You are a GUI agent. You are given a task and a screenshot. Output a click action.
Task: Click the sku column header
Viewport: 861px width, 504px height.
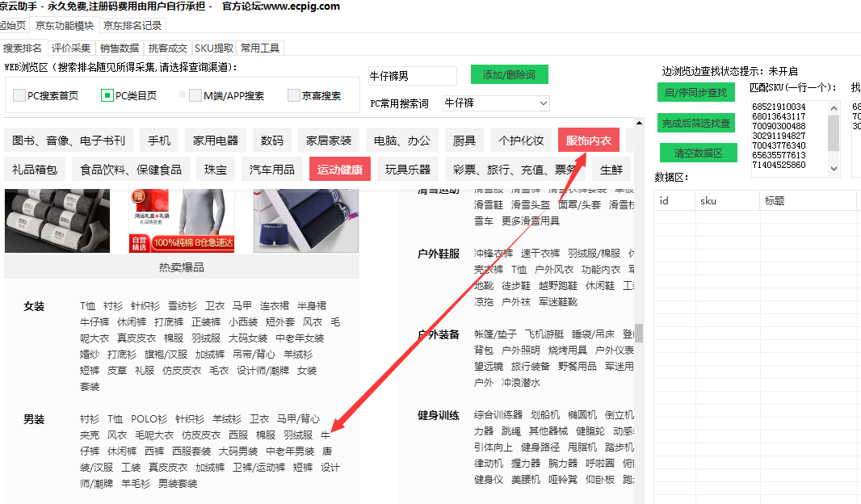click(x=727, y=201)
